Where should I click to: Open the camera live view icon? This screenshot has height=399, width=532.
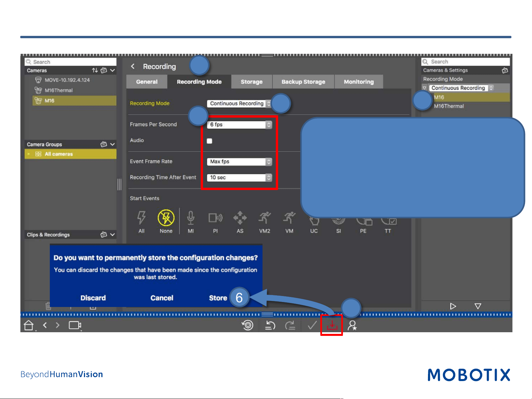(75, 325)
